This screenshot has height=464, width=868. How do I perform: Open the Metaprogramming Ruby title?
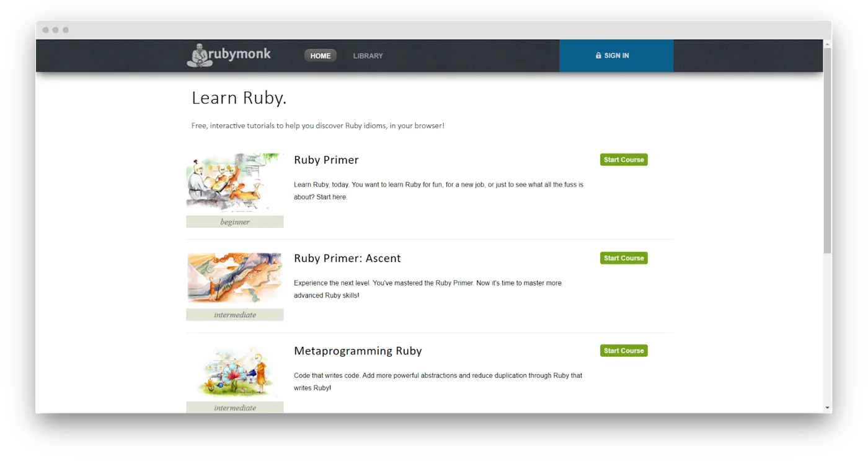click(358, 351)
